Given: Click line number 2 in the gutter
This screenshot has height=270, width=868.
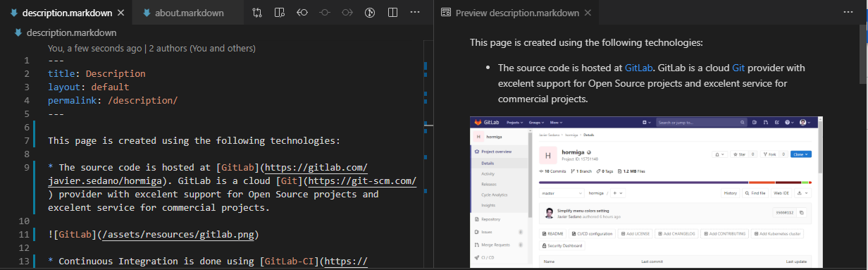Looking at the screenshot, I should coord(27,74).
